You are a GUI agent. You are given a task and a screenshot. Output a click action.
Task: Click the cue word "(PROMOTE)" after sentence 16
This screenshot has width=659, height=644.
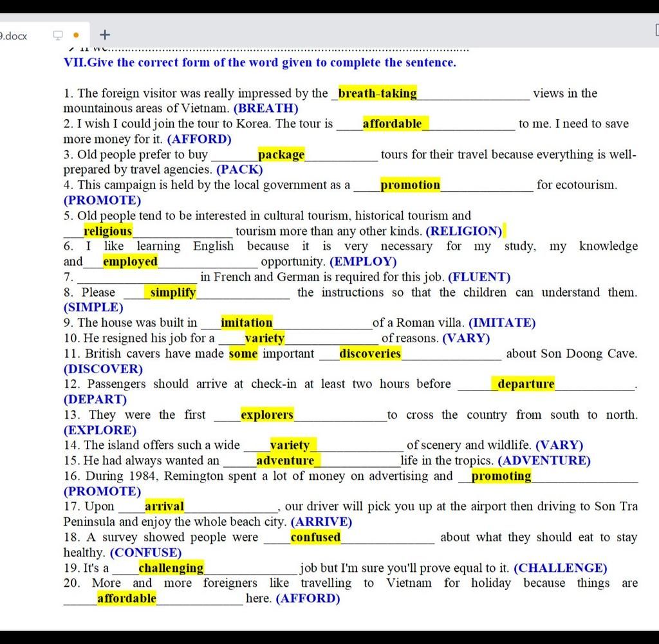[102, 492]
